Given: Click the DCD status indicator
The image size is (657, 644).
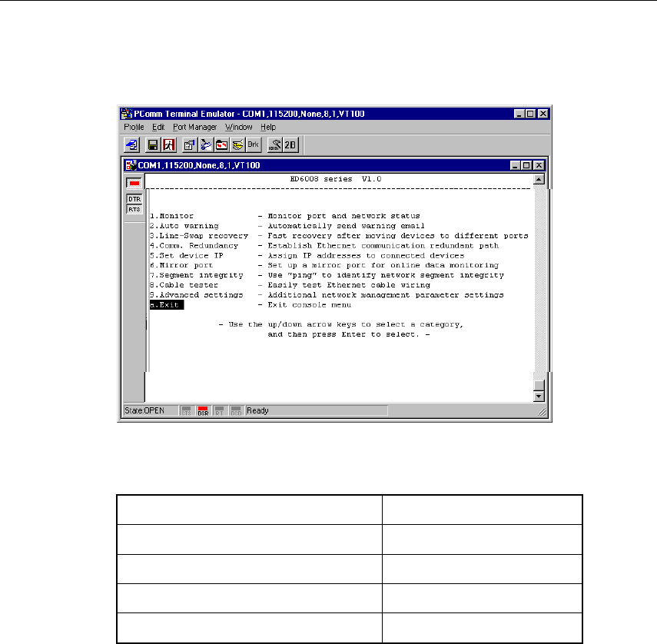Looking at the screenshot, I should coord(237,410).
